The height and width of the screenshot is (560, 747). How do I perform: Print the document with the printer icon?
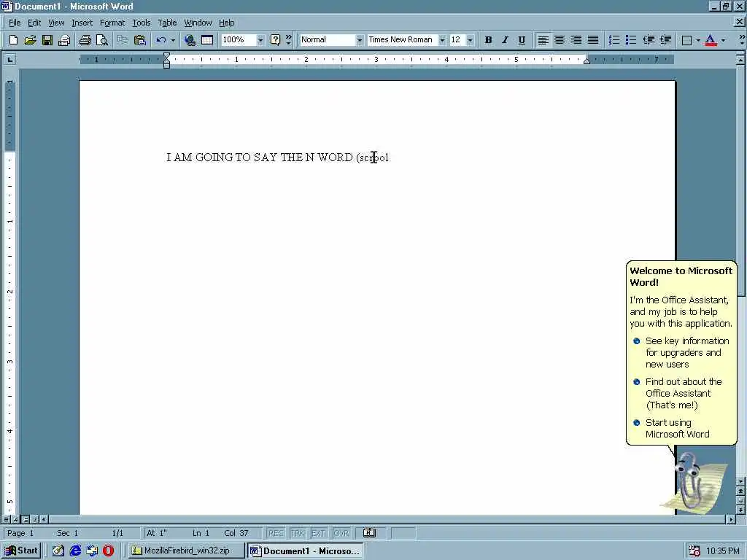point(85,40)
